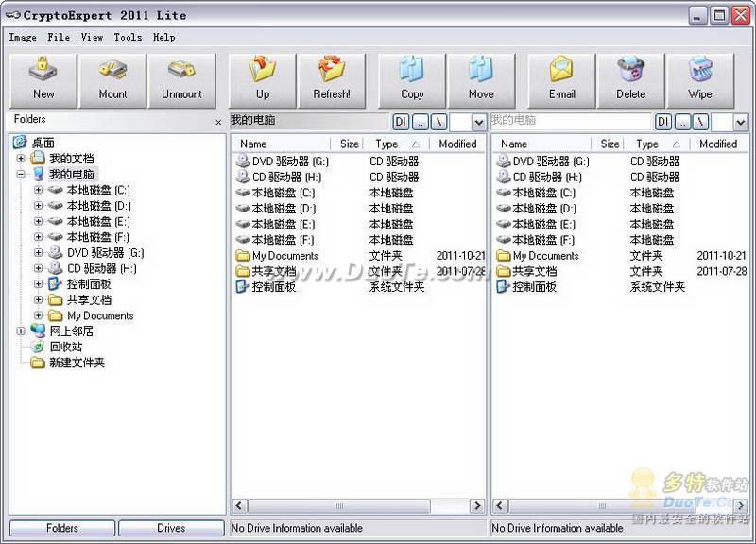Image resolution: width=756 pixels, height=544 pixels.
Task: Sort the middle pane by Name column
Action: [281, 144]
